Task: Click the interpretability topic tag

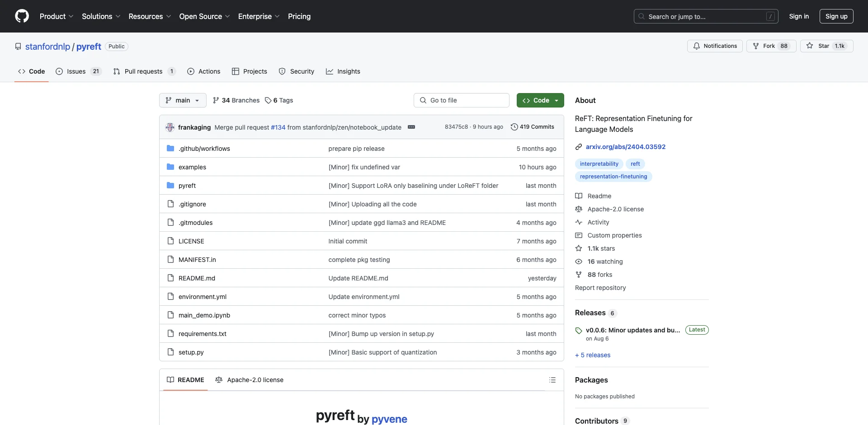Action: 599,164
